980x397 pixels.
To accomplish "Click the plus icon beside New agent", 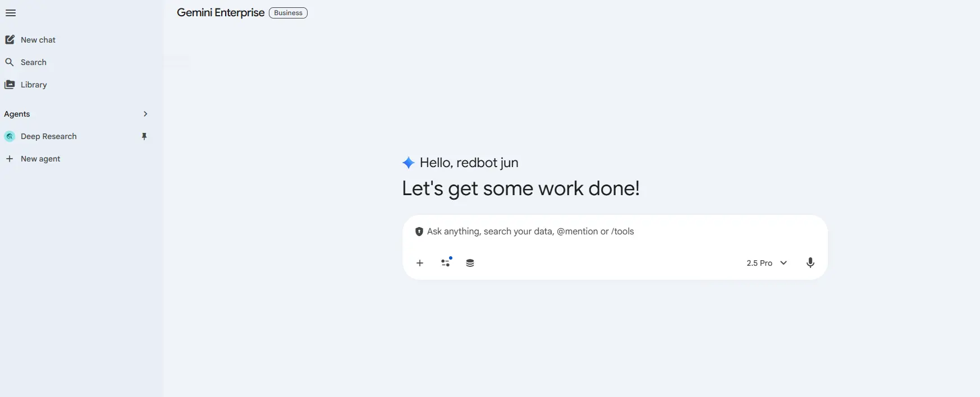I will (10, 159).
